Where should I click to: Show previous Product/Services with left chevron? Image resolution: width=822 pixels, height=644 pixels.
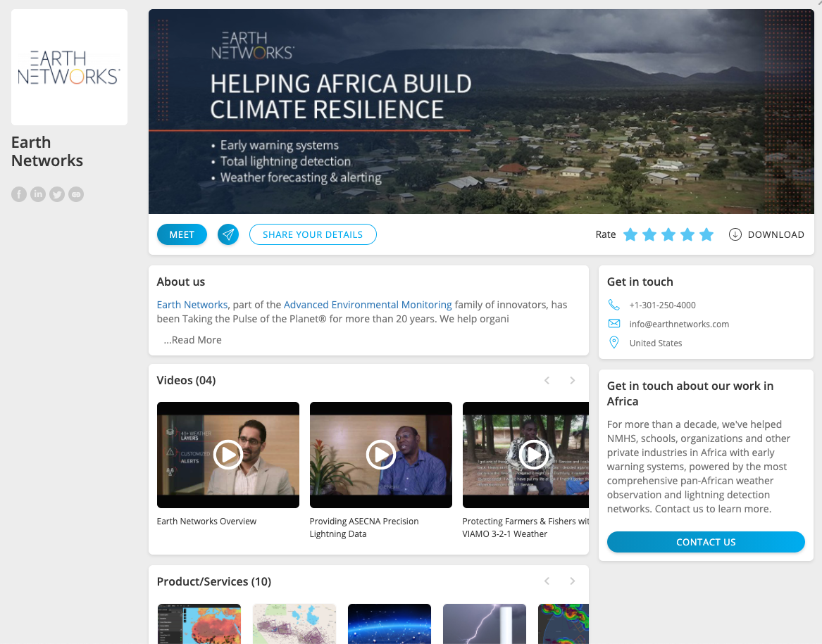point(547,581)
